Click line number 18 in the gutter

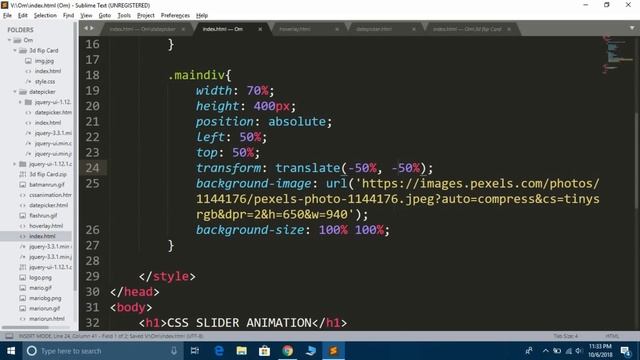click(x=92, y=75)
